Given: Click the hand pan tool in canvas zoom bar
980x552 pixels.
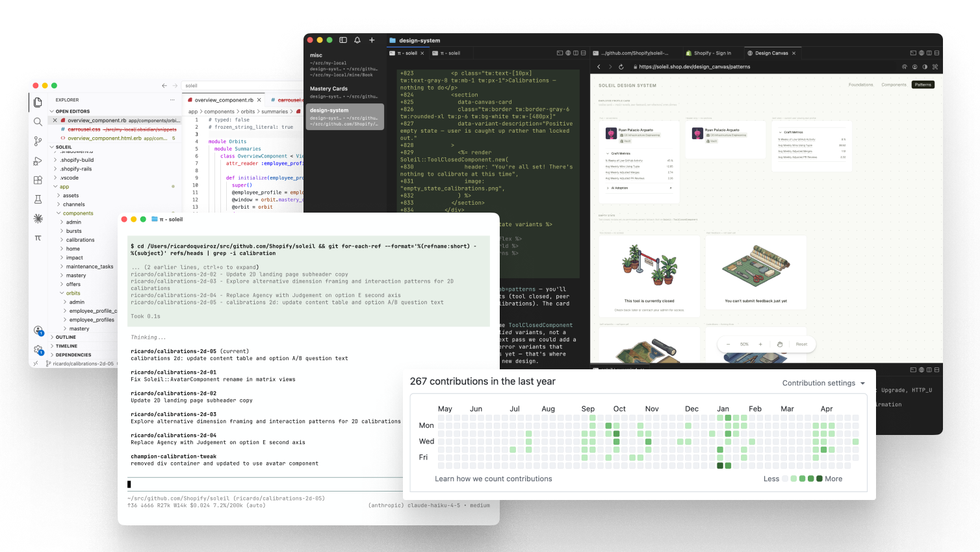Looking at the screenshot, I should (x=780, y=345).
